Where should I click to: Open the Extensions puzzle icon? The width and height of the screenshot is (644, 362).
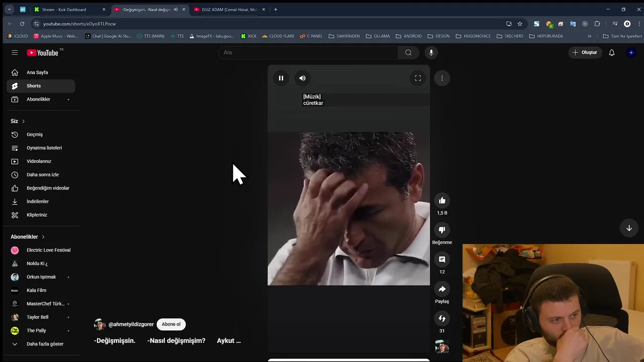pos(597,24)
